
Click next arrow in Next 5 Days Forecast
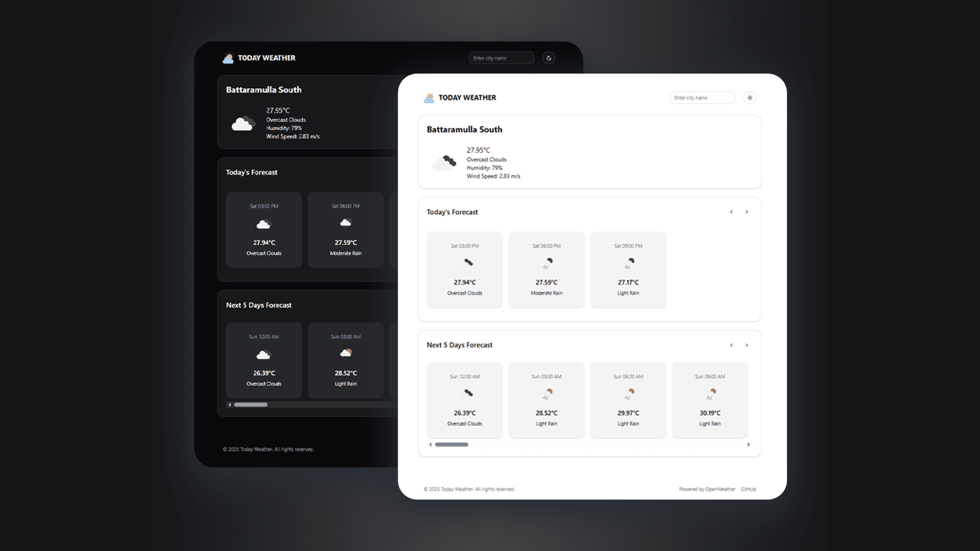[x=747, y=345]
